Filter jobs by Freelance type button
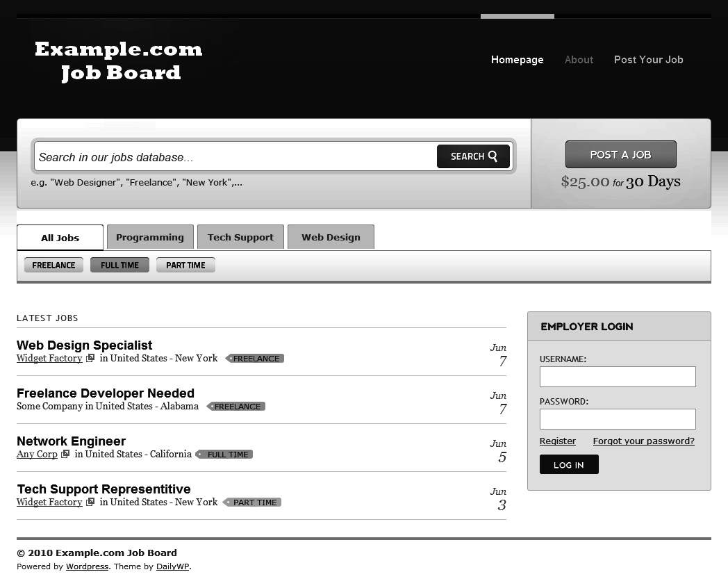This screenshot has width=728, height=588. (54, 265)
